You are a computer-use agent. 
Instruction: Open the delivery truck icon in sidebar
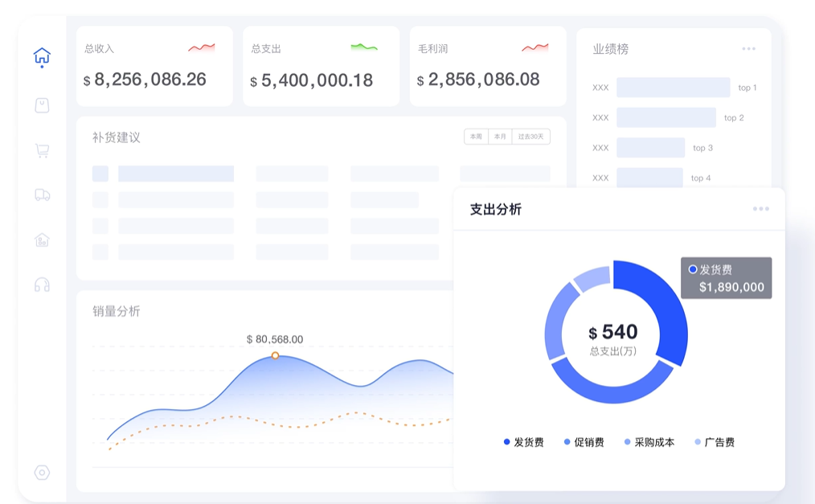coord(42,195)
